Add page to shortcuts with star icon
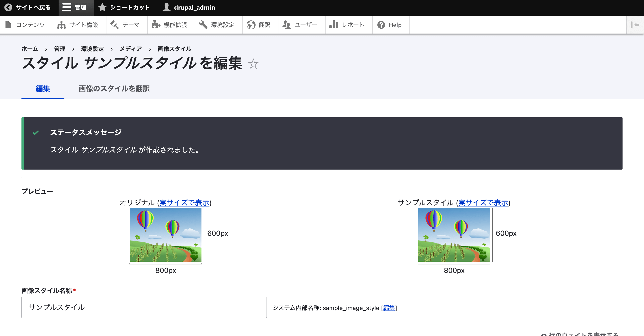The width and height of the screenshot is (644, 336). pyautogui.click(x=253, y=64)
